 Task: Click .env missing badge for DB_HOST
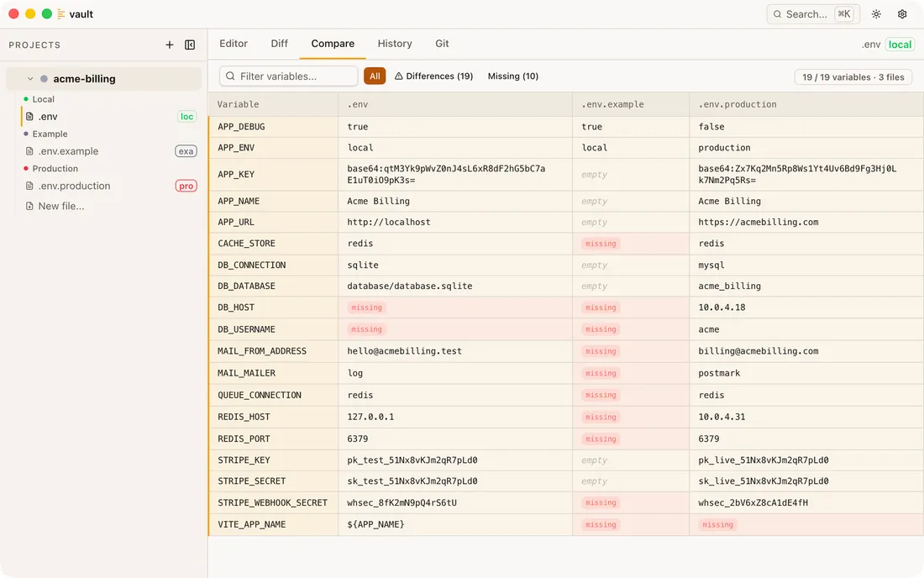click(366, 307)
